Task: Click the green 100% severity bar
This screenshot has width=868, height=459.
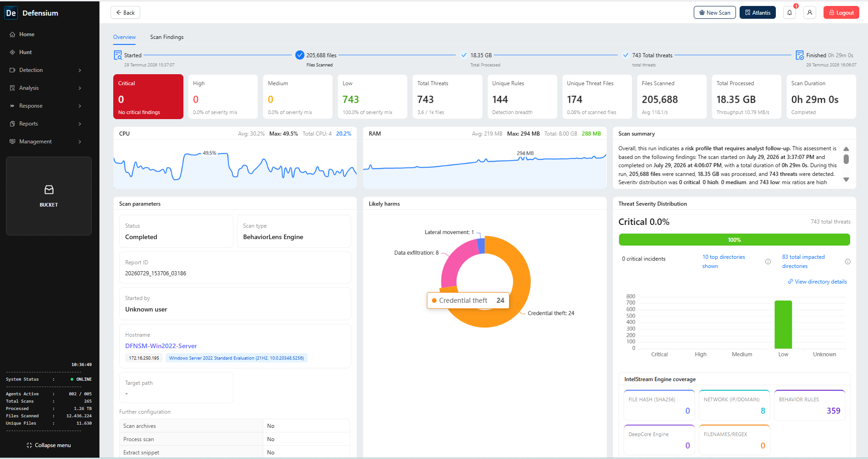Action: coord(734,240)
